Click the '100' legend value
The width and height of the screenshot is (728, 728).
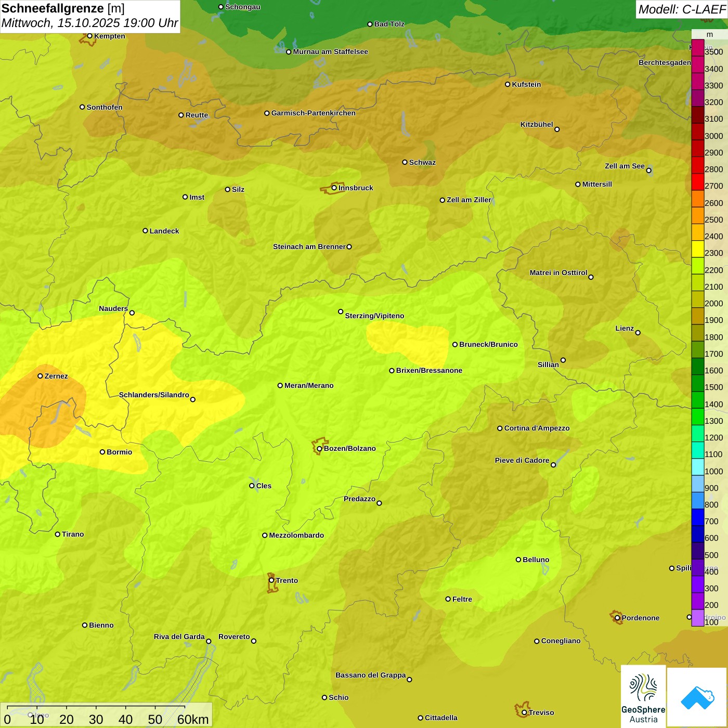[x=711, y=622]
